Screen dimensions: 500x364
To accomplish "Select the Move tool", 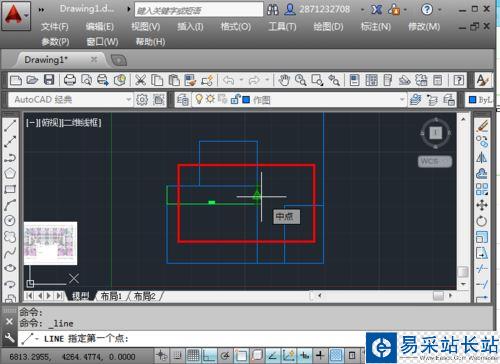I will tap(482, 205).
